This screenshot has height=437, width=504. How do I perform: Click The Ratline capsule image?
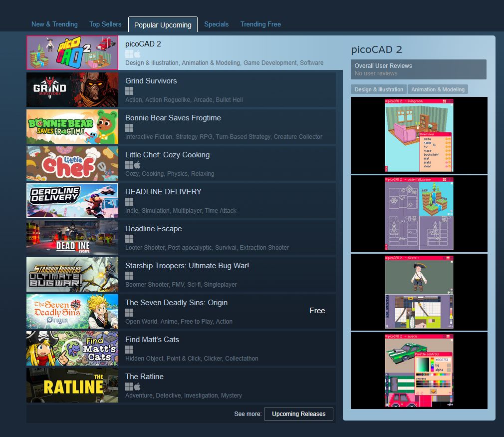point(72,385)
